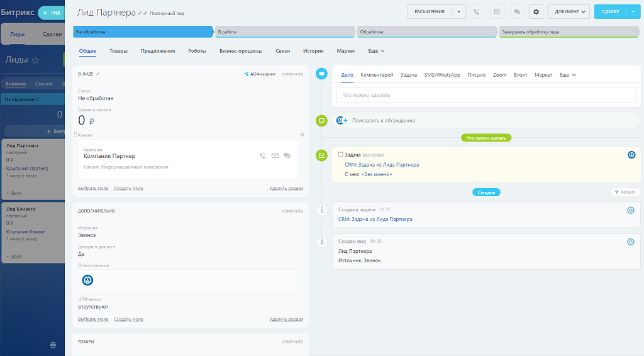Switch to the Товары tab

118,51
